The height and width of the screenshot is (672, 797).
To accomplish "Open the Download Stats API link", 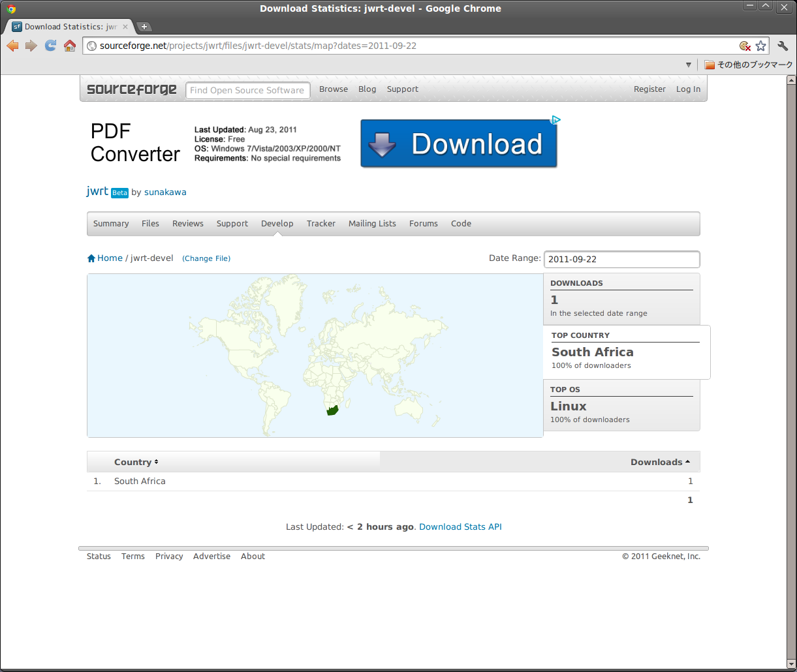I will [460, 527].
